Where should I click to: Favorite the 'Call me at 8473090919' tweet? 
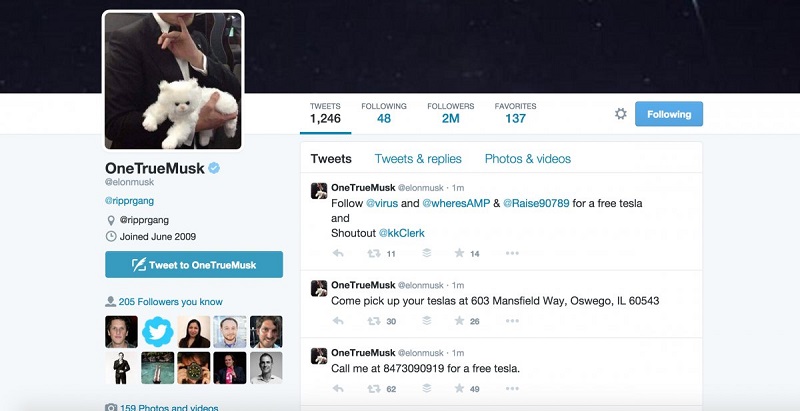pos(459,388)
